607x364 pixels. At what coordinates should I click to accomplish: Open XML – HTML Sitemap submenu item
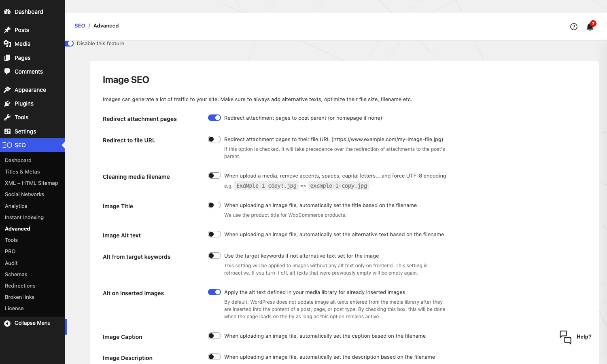(32, 183)
